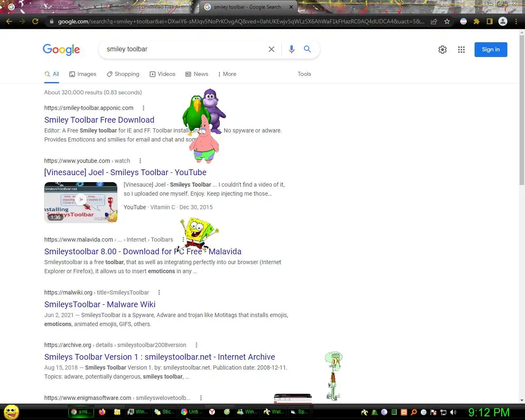Open the smiley face Start button

click(11, 412)
